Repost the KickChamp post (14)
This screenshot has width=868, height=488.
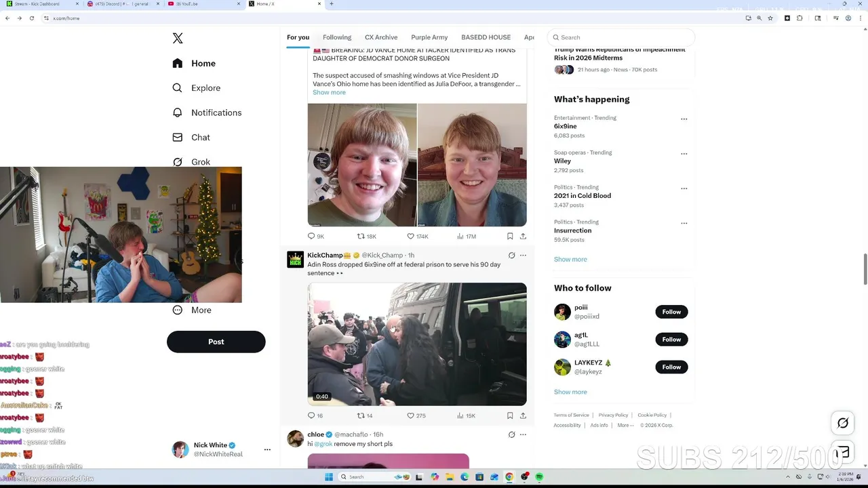tap(366, 415)
